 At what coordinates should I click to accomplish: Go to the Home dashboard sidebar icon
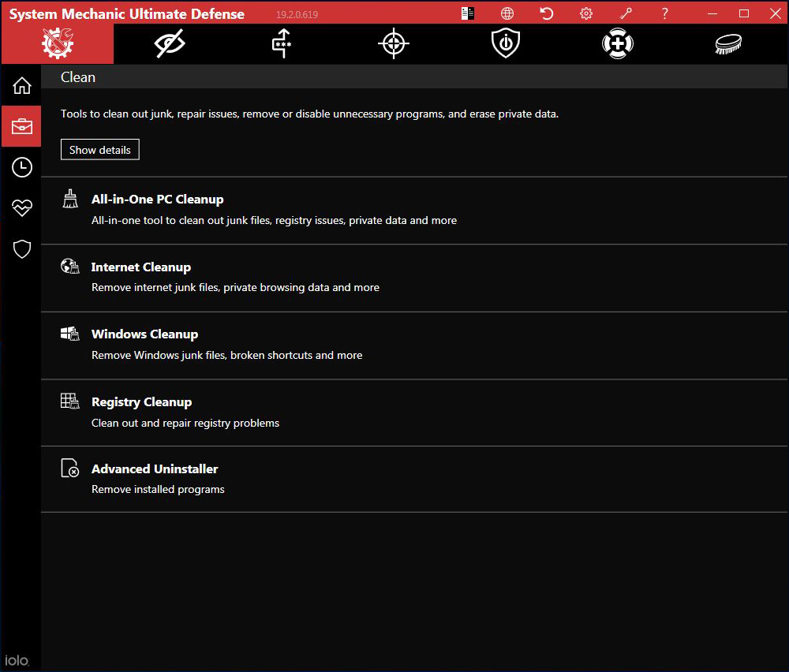tap(21, 85)
